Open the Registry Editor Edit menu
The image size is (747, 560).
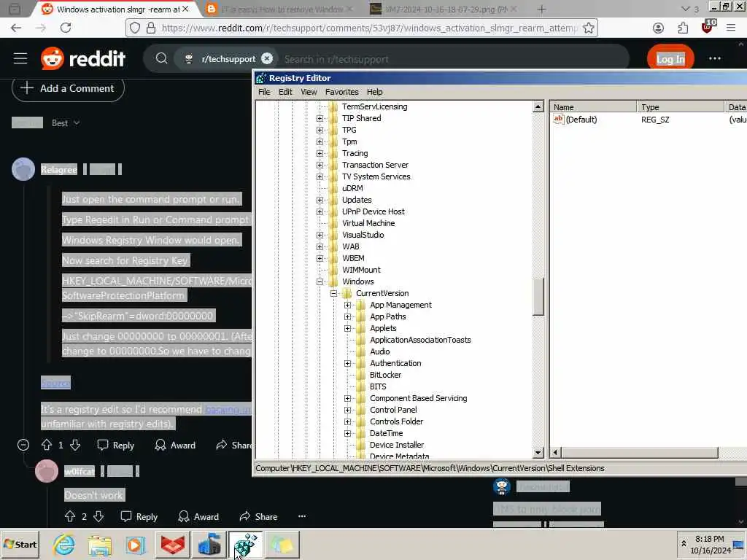[x=285, y=92]
